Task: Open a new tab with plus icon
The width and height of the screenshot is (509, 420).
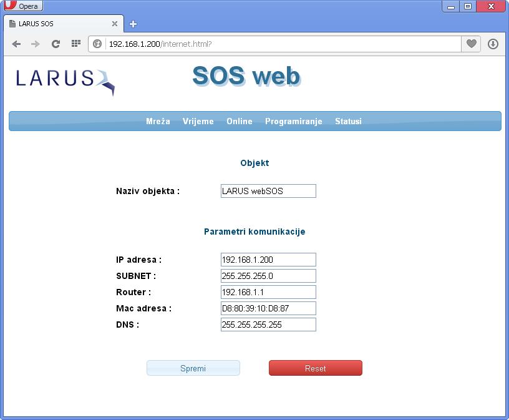Action: [133, 24]
